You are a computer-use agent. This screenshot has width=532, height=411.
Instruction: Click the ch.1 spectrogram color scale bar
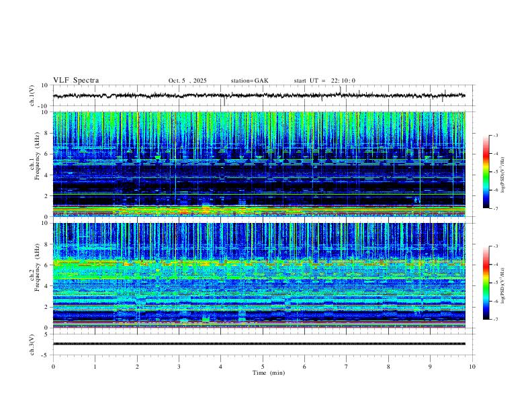pos(486,171)
